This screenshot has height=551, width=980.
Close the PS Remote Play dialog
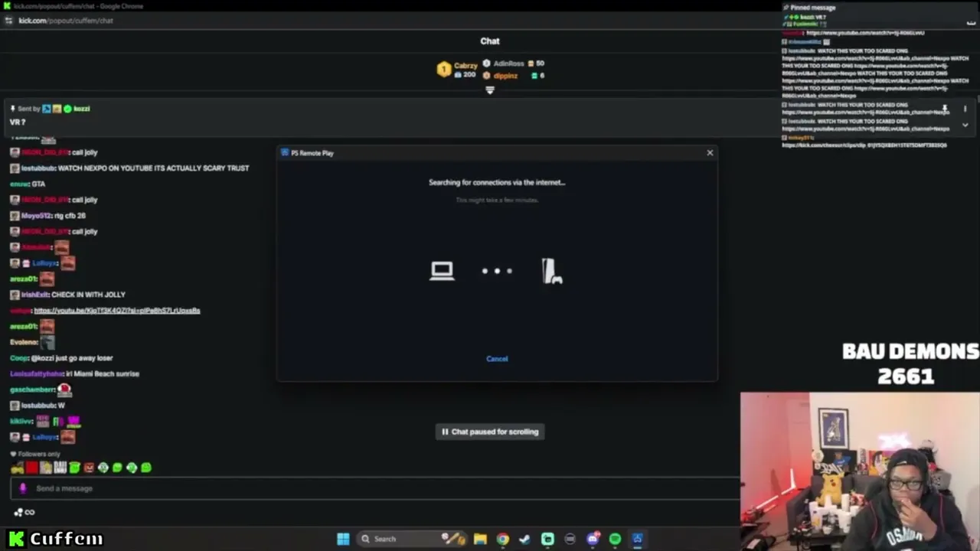coord(710,153)
